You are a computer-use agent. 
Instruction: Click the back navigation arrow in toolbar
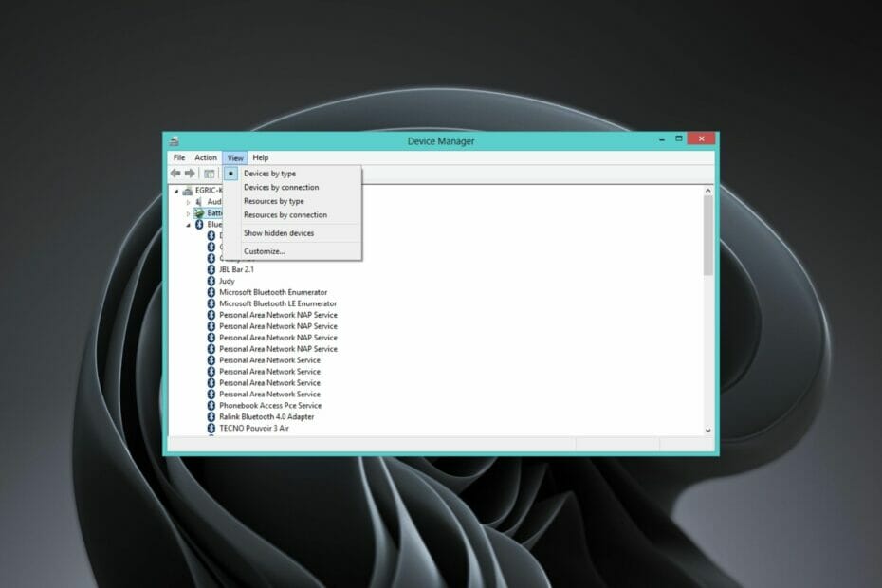click(176, 173)
